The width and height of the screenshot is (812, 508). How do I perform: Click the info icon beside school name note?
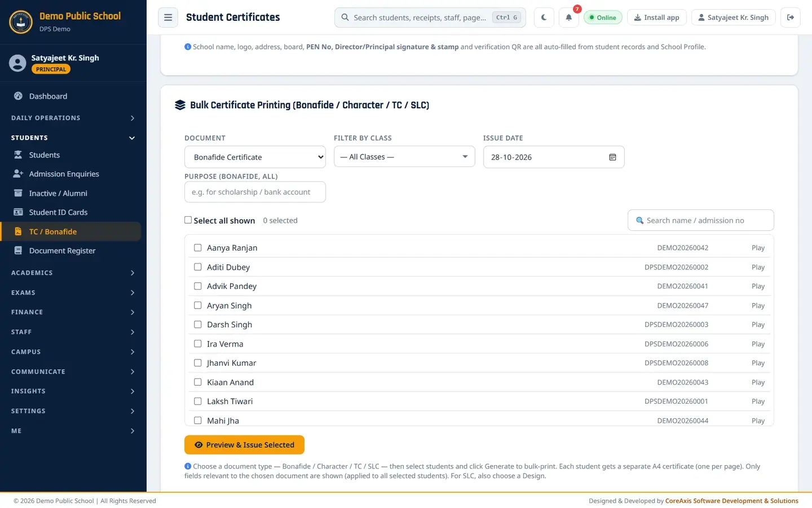point(188,47)
